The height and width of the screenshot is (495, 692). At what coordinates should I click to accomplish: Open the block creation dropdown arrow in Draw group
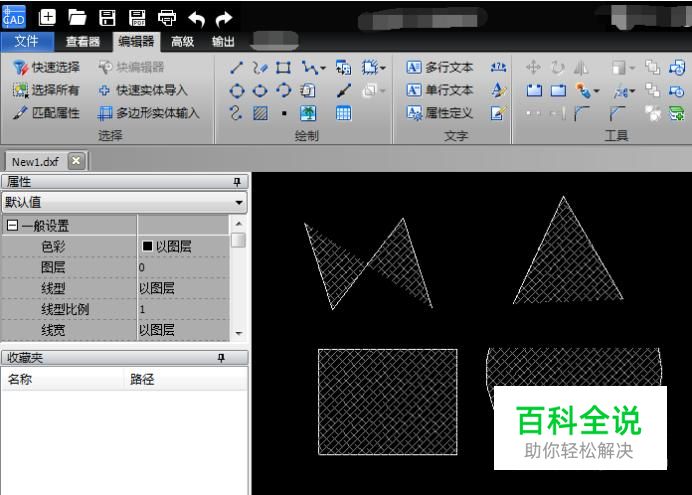tap(382, 68)
